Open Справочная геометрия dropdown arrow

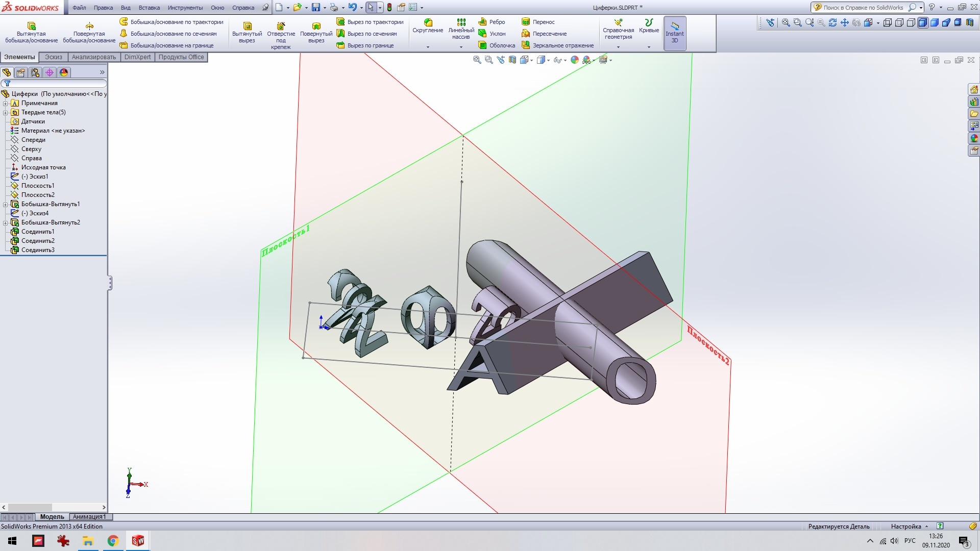pos(618,47)
